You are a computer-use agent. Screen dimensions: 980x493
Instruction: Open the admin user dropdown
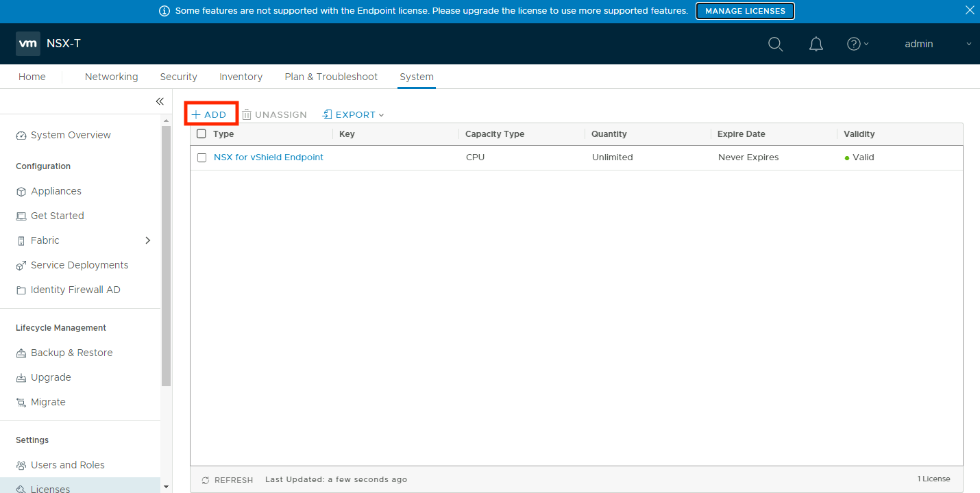pyautogui.click(x=938, y=44)
